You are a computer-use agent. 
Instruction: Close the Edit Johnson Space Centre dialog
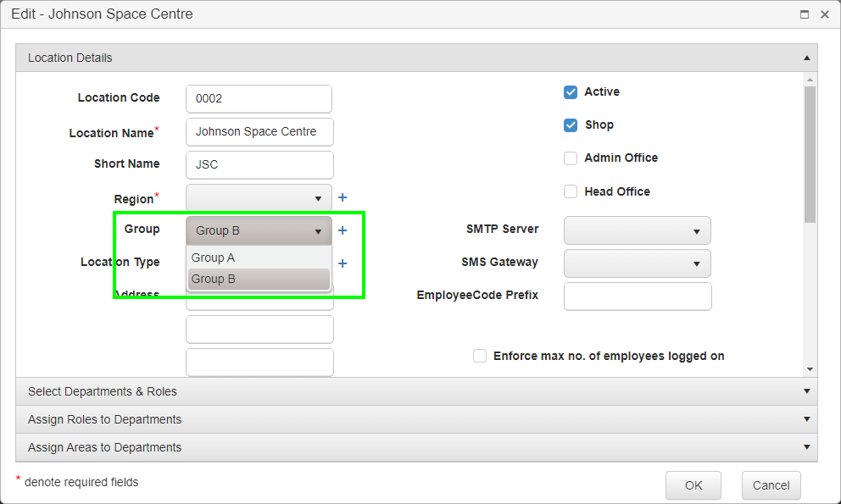[825, 14]
